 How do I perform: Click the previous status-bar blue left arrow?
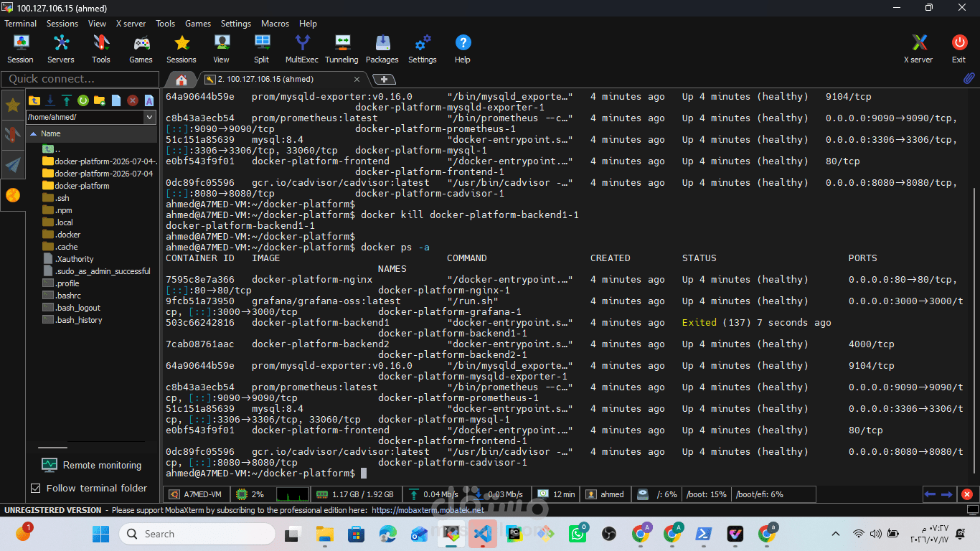(x=930, y=494)
